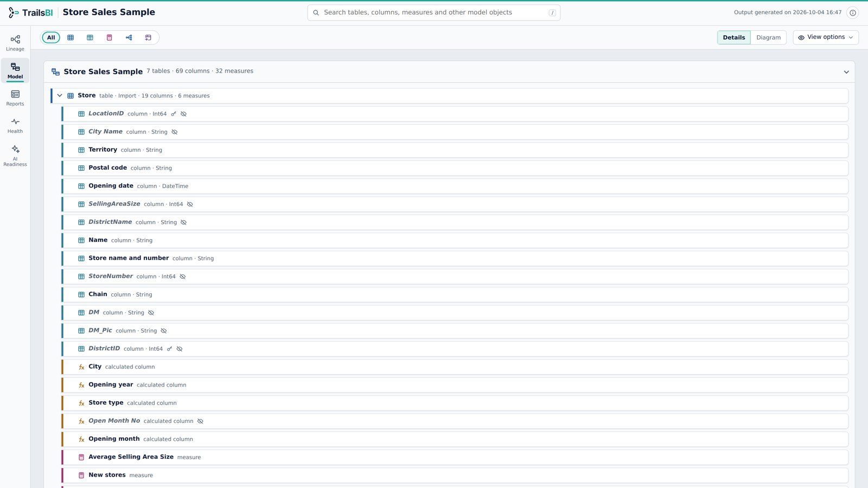
Task: Select the Details view tab
Action: click(x=734, y=37)
